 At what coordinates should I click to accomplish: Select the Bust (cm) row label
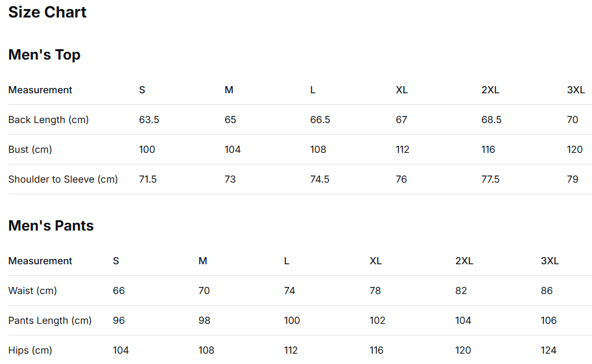click(30, 150)
